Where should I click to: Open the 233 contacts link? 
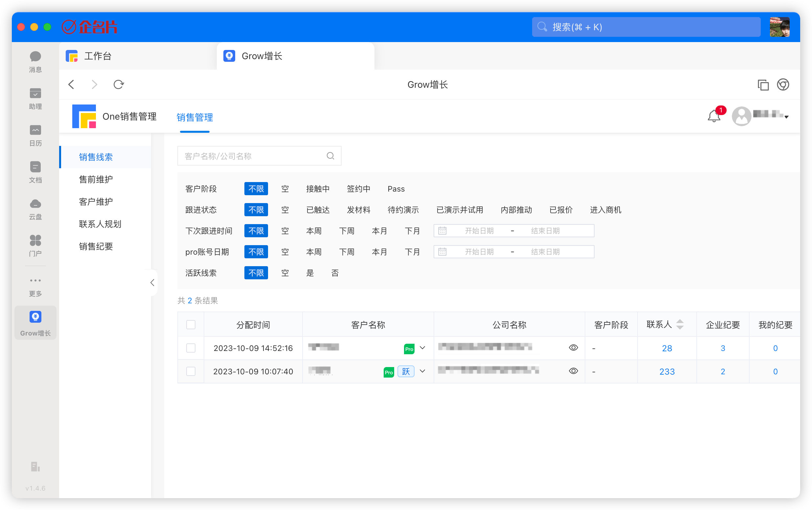pos(666,371)
